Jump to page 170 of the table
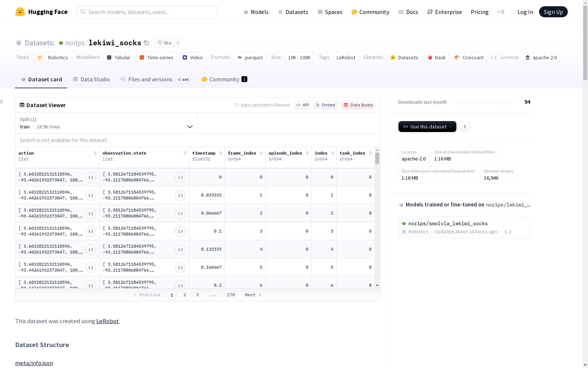588x368 pixels. pos(231,295)
